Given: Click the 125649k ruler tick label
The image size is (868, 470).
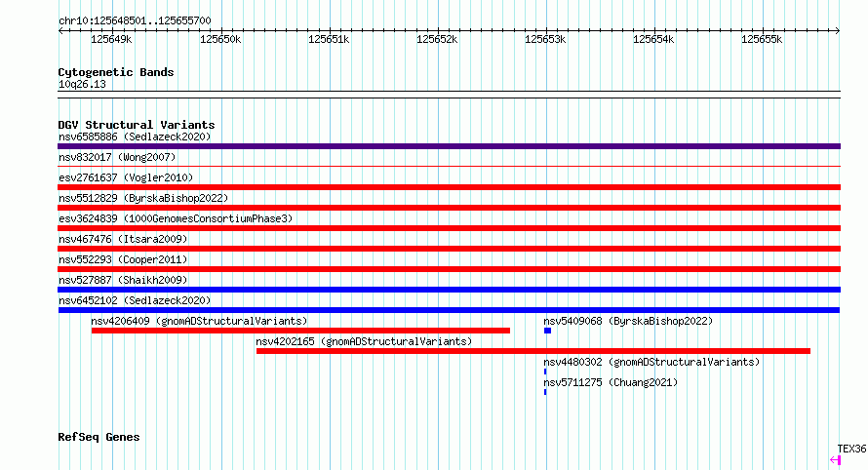Looking at the screenshot, I should [x=111, y=39].
